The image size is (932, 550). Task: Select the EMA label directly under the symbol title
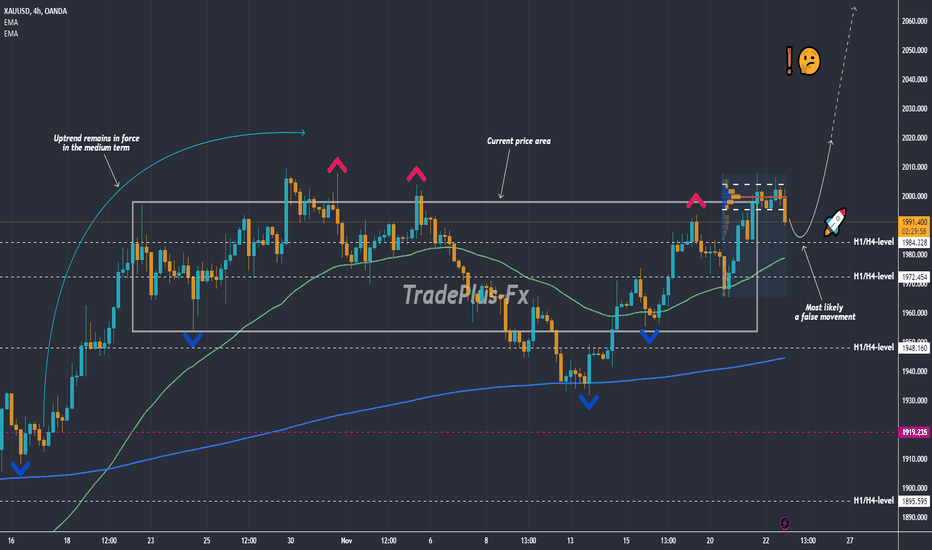11,23
